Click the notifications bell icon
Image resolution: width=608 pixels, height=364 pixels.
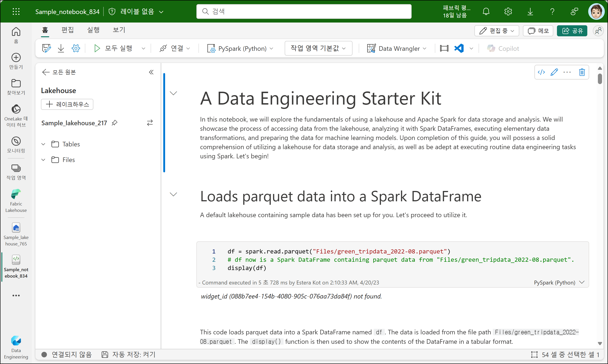(486, 11)
